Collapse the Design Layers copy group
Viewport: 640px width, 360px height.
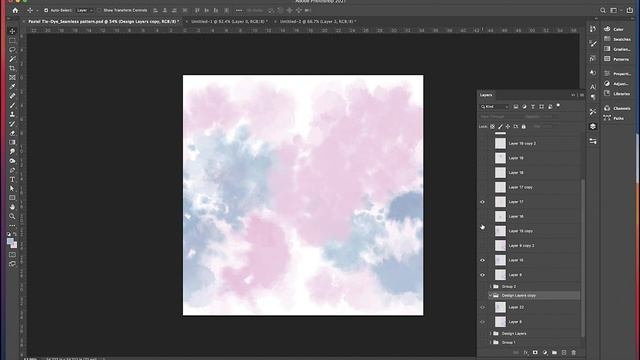[x=490, y=296]
